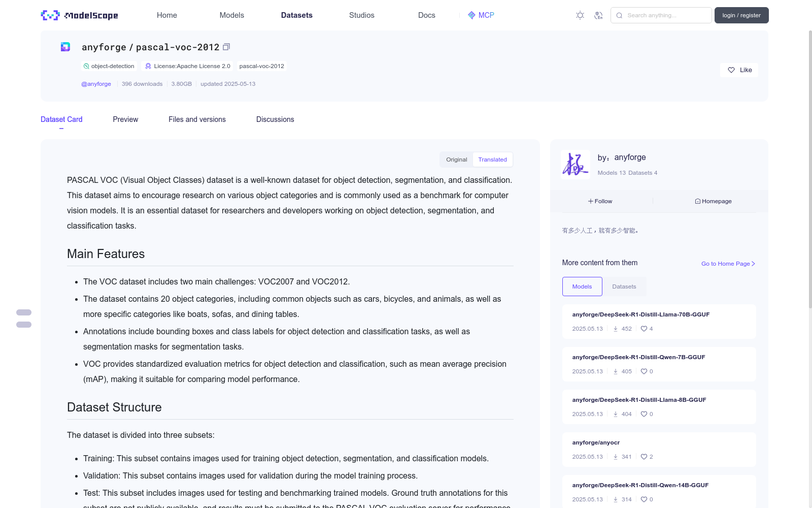Click the Apache License 2.0 tag
Screen dimensions: 812x508
click(x=188, y=66)
